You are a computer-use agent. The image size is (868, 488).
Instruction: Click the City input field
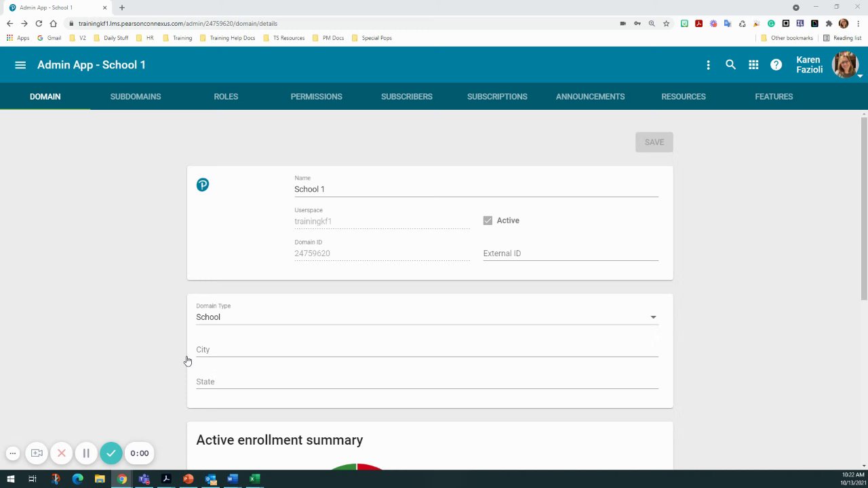[x=427, y=350]
